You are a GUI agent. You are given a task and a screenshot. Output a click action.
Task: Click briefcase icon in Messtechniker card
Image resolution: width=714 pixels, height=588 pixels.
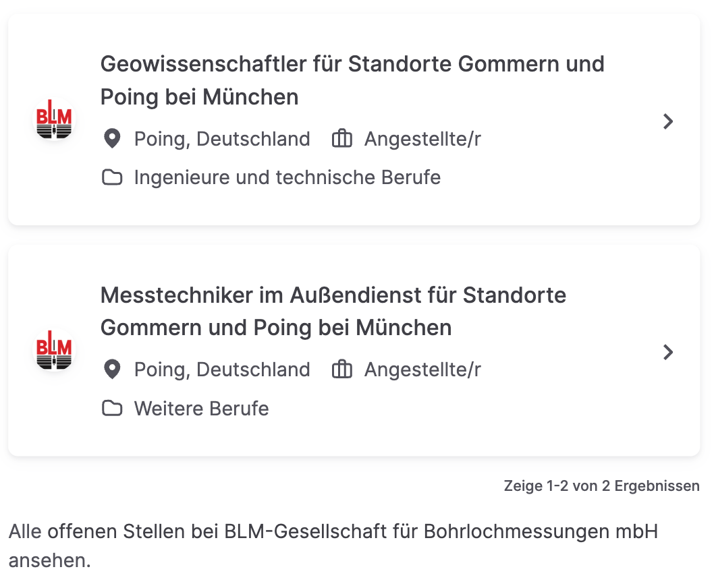[342, 369]
